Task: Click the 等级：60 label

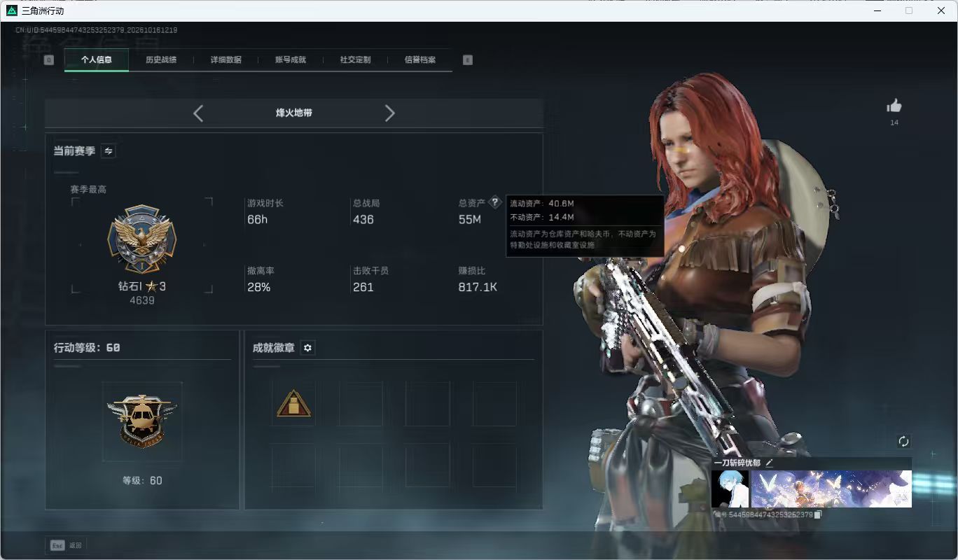Action: click(142, 481)
